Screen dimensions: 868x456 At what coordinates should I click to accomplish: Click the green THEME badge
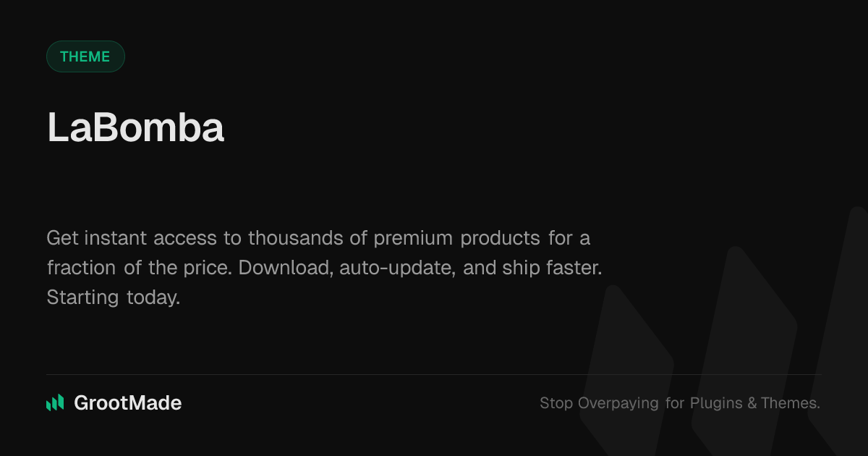[x=85, y=56]
